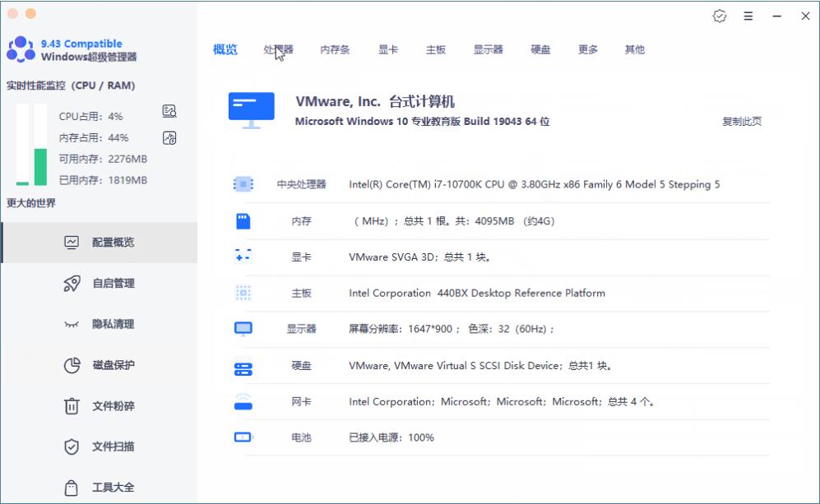This screenshot has height=504, width=820.
Task: Click the 更大的世界 label
Action: point(31,203)
